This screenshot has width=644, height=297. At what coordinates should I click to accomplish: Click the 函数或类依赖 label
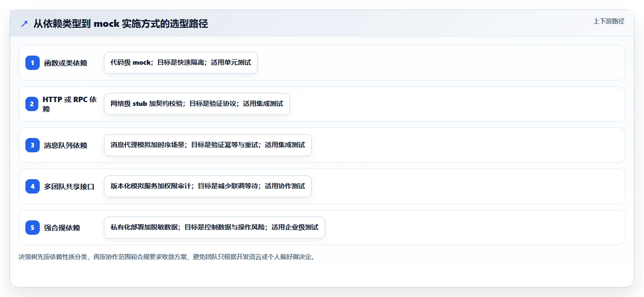point(66,63)
